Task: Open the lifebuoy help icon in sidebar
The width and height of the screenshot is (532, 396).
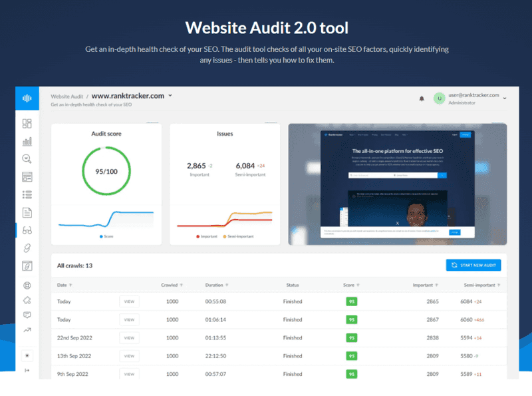Action: 27,286
